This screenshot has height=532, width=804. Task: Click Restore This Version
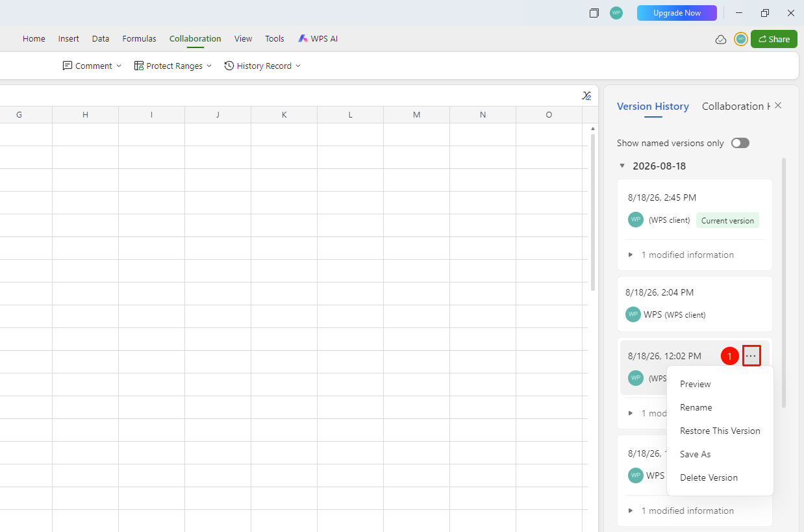click(x=720, y=431)
